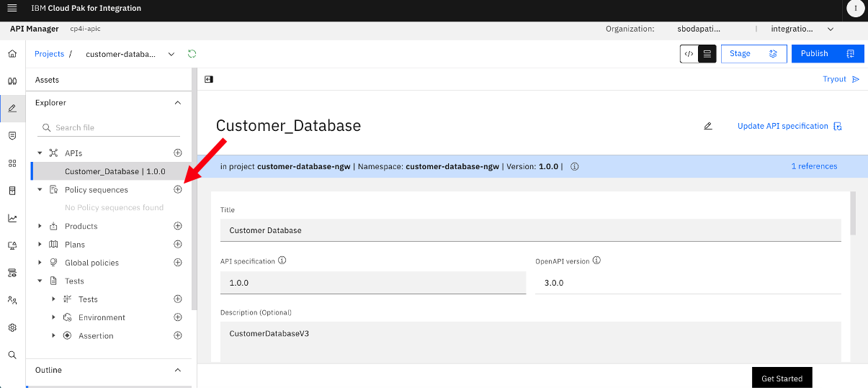Add a new API with plus icon

coord(178,153)
